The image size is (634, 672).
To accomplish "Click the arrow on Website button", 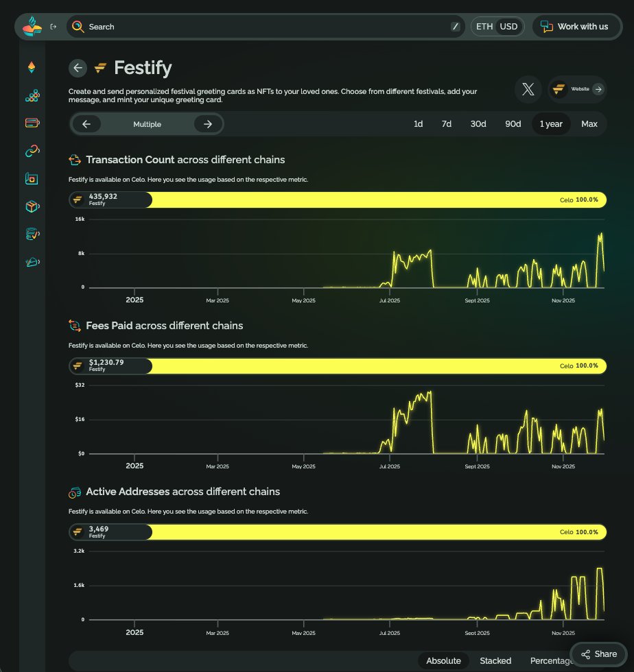I will pyautogui.click(x=598, y=89).
